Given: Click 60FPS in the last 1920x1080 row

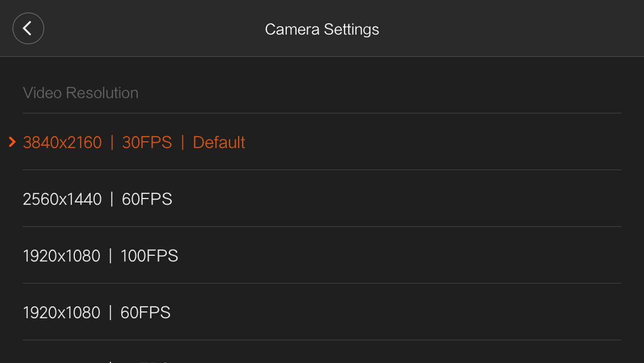Looking at the screenshot, I should click(x=145, y=313).
